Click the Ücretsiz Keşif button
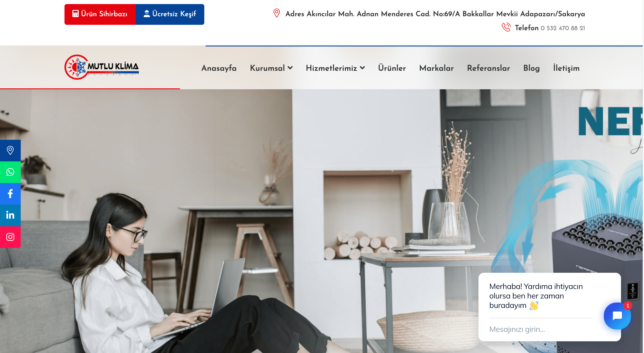The image size is (644, 353). tap(170, 14)
